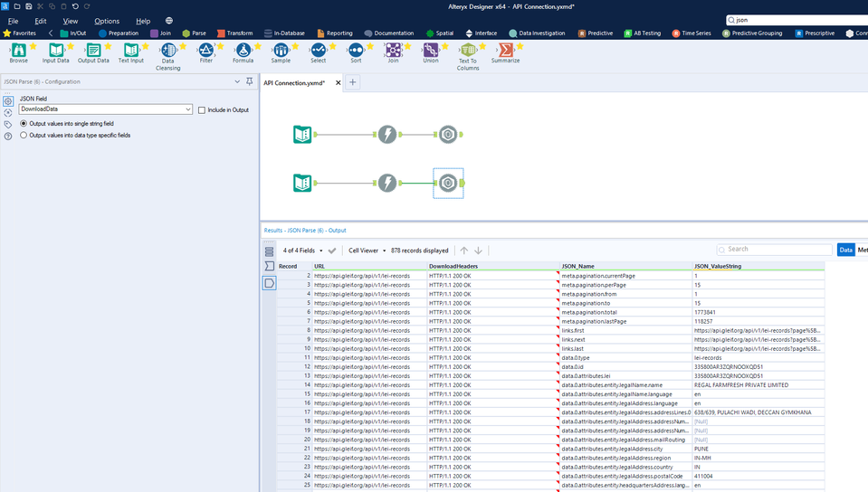The width and height of the screenshot is (868, 492).
Task: Choose Output values into data type specific fields
Action: click(x=24, y=135)
